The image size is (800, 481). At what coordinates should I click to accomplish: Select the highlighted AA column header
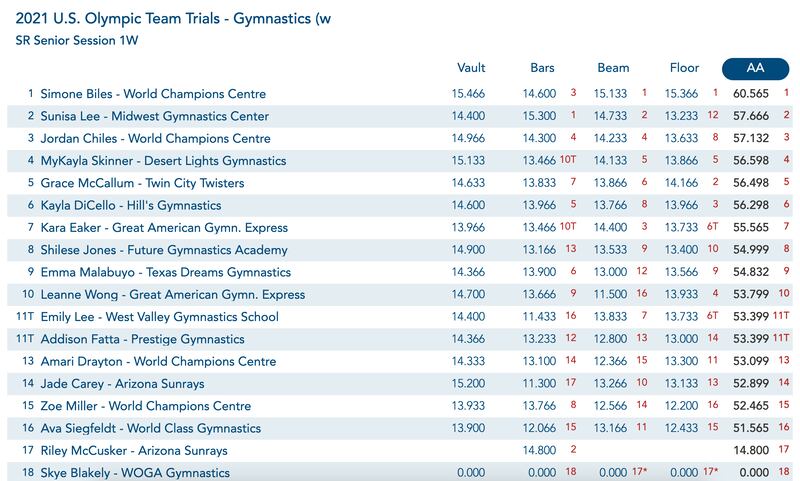[755, 68]
